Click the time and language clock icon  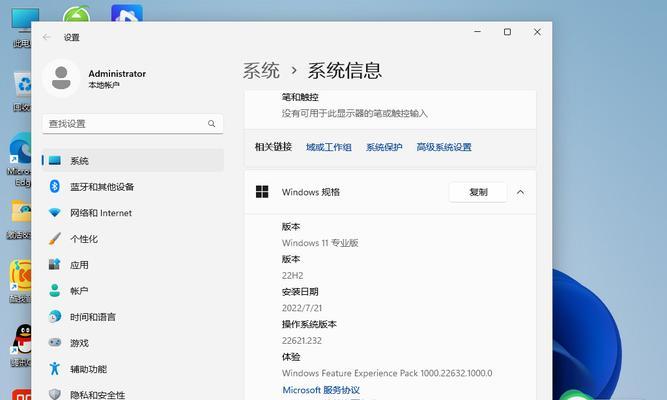[x=55, y=317]
